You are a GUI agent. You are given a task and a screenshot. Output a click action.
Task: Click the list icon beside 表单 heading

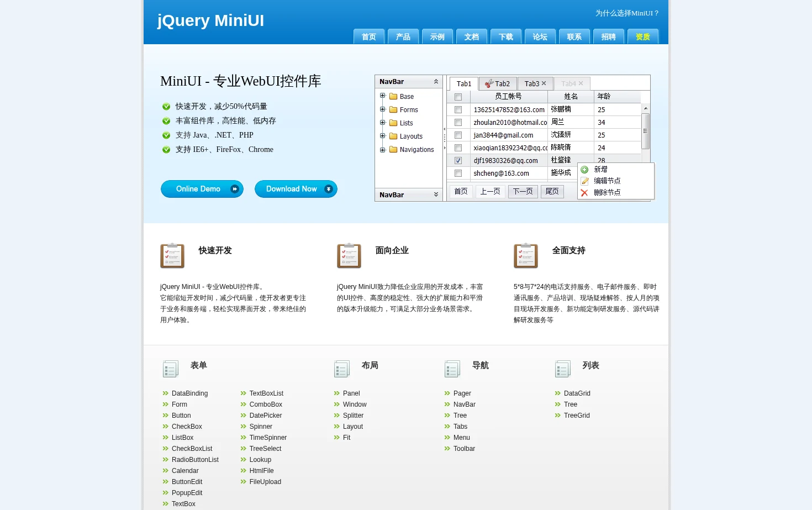tap(171, 369)
